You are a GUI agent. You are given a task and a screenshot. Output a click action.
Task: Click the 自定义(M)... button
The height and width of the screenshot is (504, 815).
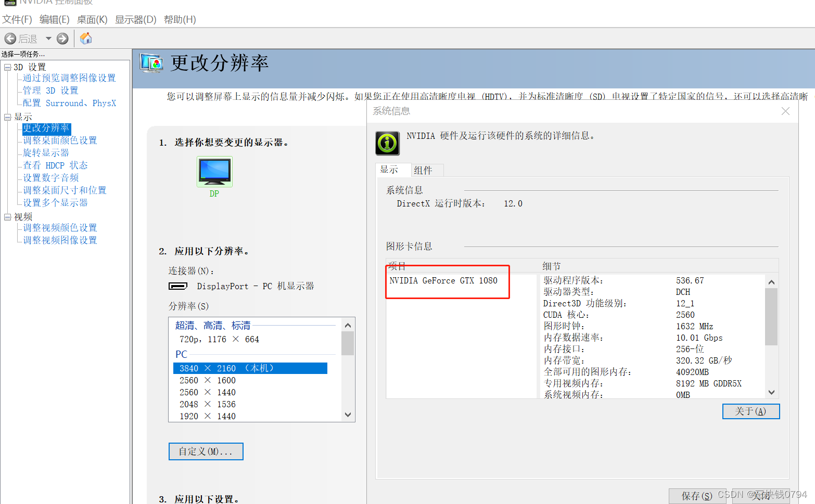coord(206,451)
